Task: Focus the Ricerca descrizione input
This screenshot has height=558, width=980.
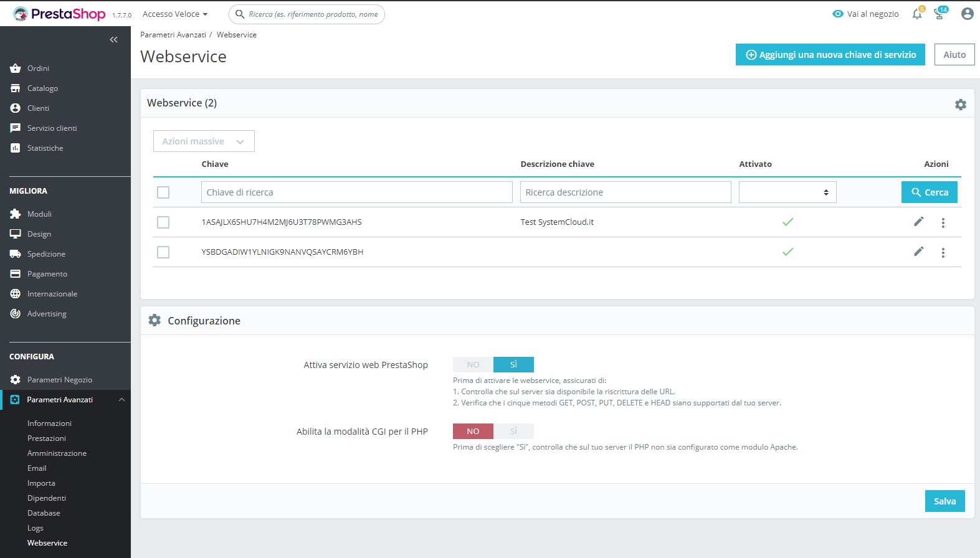Action: (x=626, y=192)
